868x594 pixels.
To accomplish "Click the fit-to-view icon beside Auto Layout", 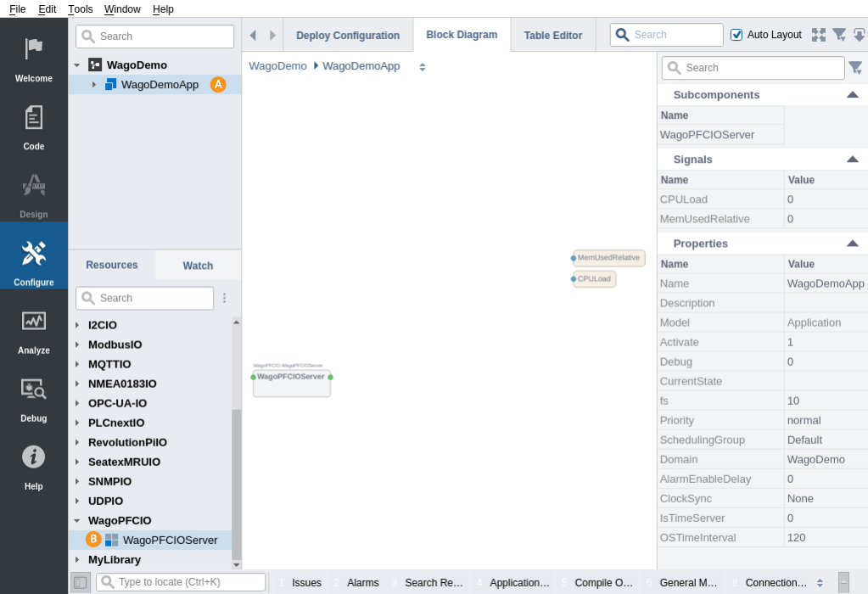I will coord(818,35).
